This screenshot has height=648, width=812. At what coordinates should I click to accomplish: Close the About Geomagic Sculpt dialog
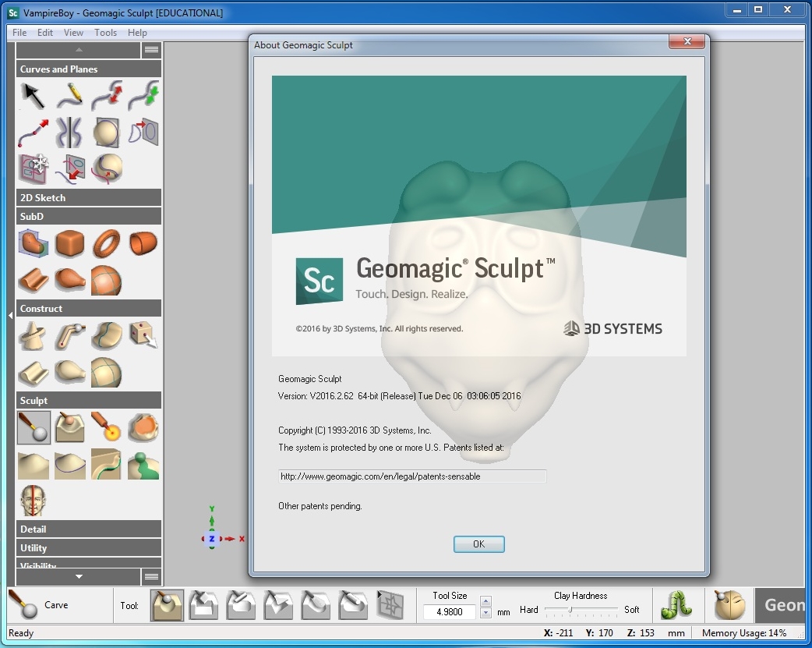click(687, 41)
